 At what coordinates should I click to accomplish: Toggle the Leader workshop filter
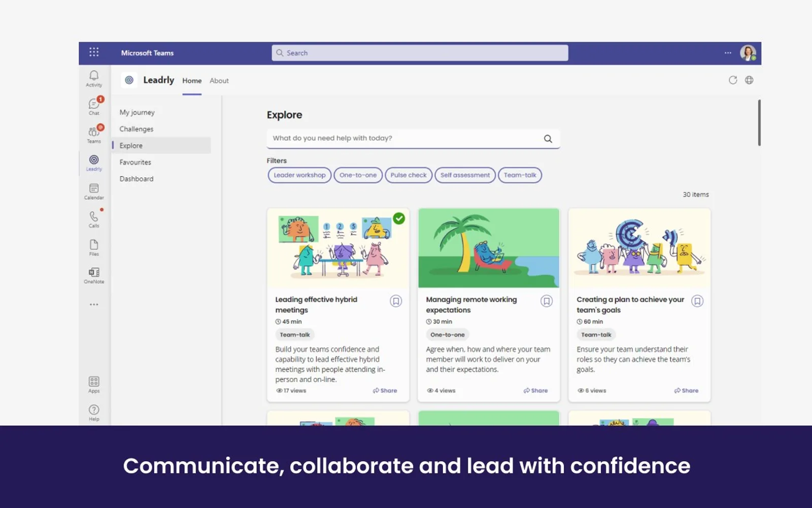pyautogui.click(x=299, y=175)
